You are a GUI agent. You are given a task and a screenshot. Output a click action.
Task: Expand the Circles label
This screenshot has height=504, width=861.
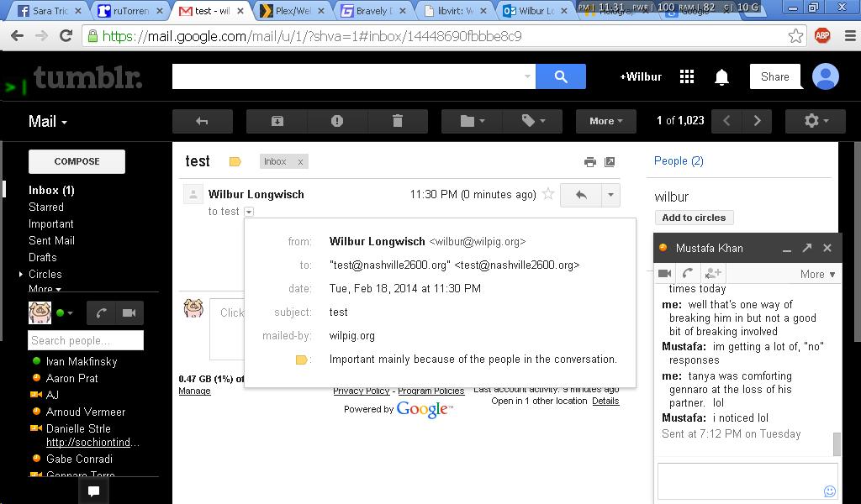(21, 274)
